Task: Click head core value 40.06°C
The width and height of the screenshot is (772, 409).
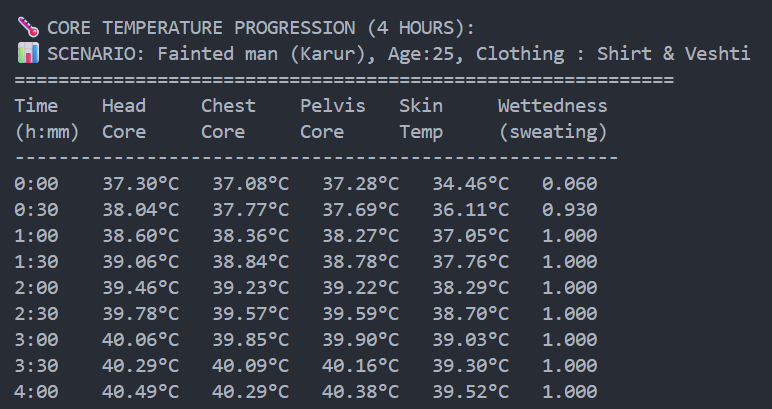Action: tap(141, 340)
